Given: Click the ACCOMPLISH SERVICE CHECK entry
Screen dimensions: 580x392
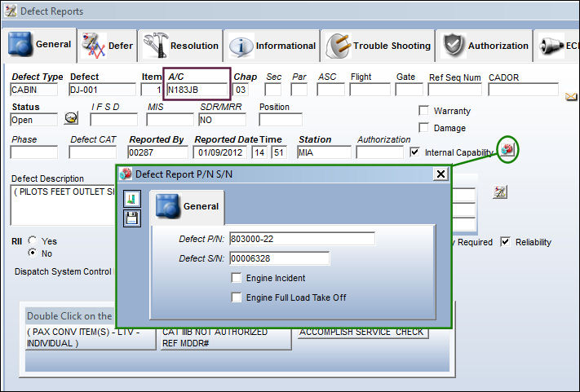Looking at the screenshot, I should 363,333.
